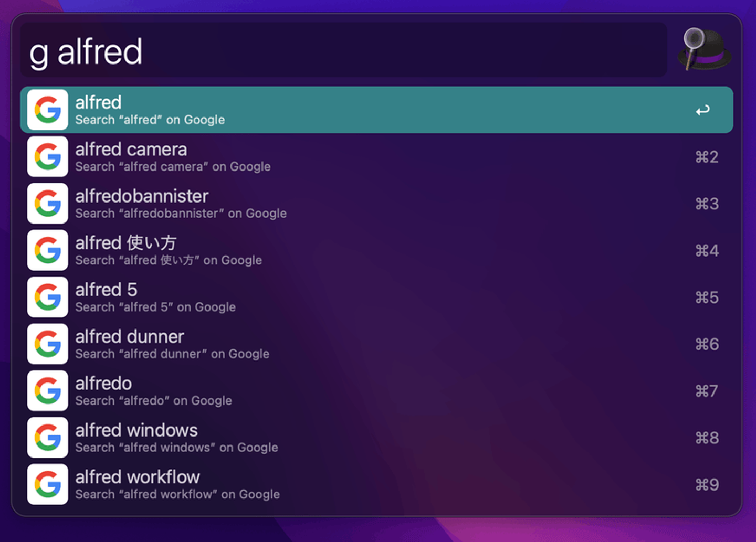Click the Google icon beside 'alfred dunner'
This screenshot has width=756, height=542.
click(48, 344)
